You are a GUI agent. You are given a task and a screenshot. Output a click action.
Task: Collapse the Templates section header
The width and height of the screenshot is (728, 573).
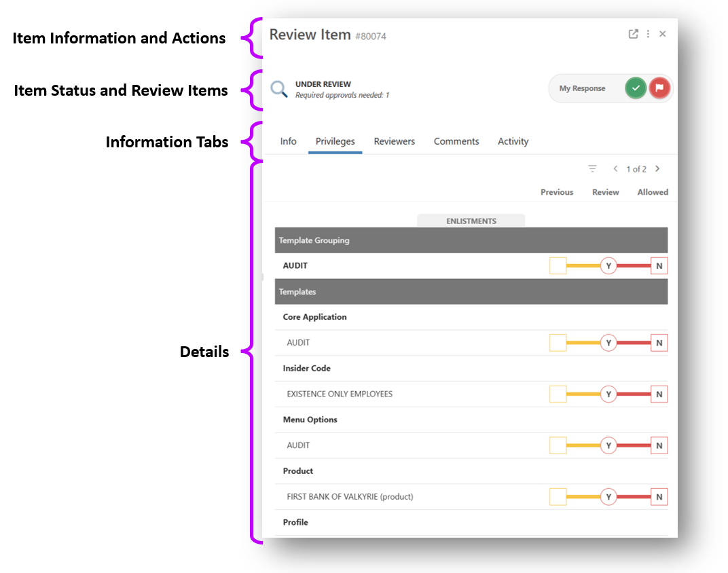471,292
